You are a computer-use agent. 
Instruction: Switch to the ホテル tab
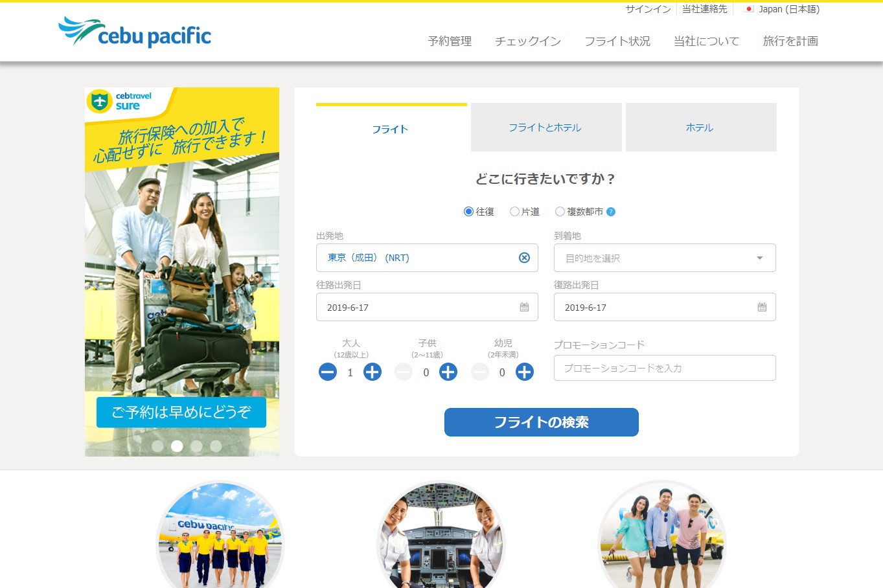[x=701, y=128]
